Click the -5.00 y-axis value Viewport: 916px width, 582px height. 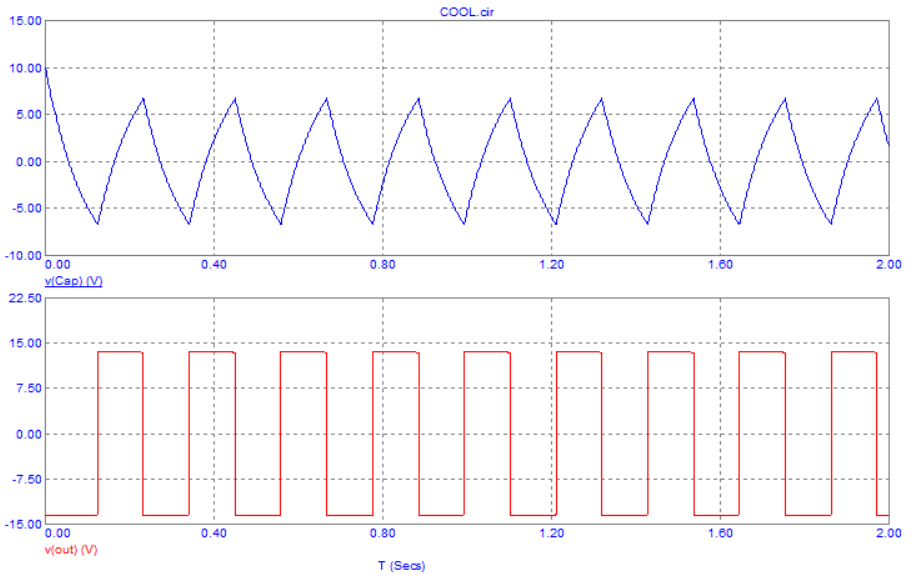27,208
